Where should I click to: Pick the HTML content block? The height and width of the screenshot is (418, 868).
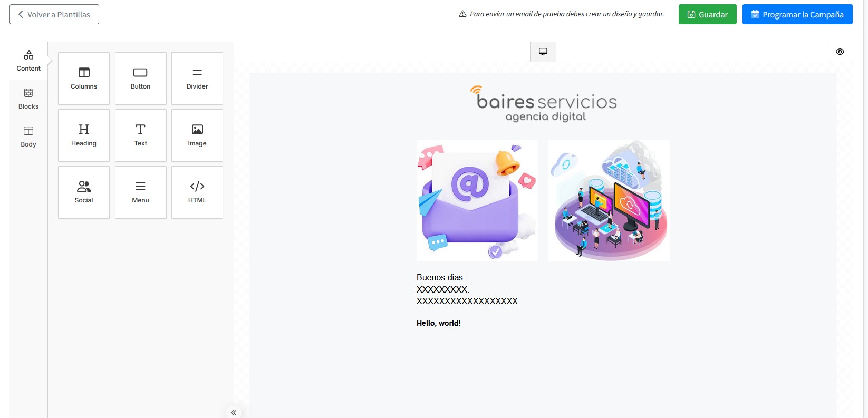point(197,192)
